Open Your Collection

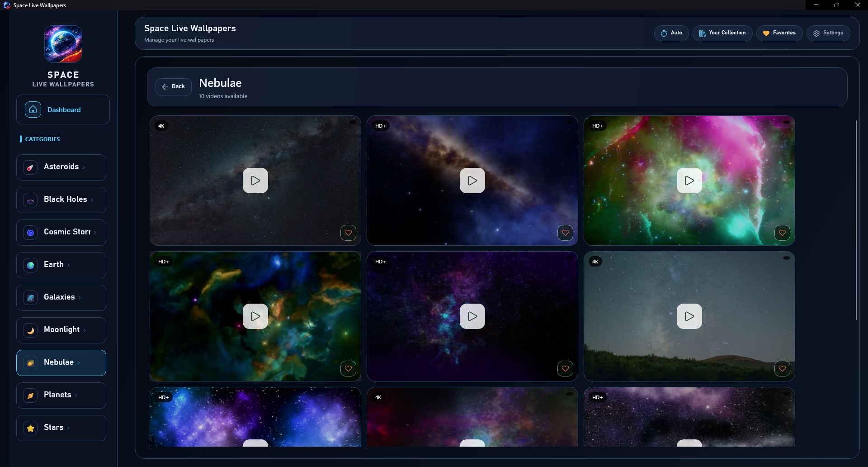(722, 33)
